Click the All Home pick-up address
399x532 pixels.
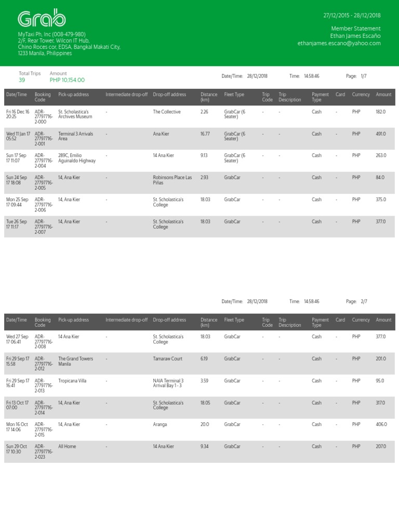pos(67,446)
